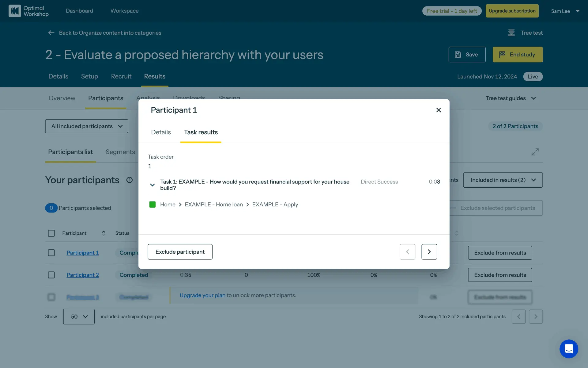
Task: Open the Recruit tab
Action: tap(121, 76)
